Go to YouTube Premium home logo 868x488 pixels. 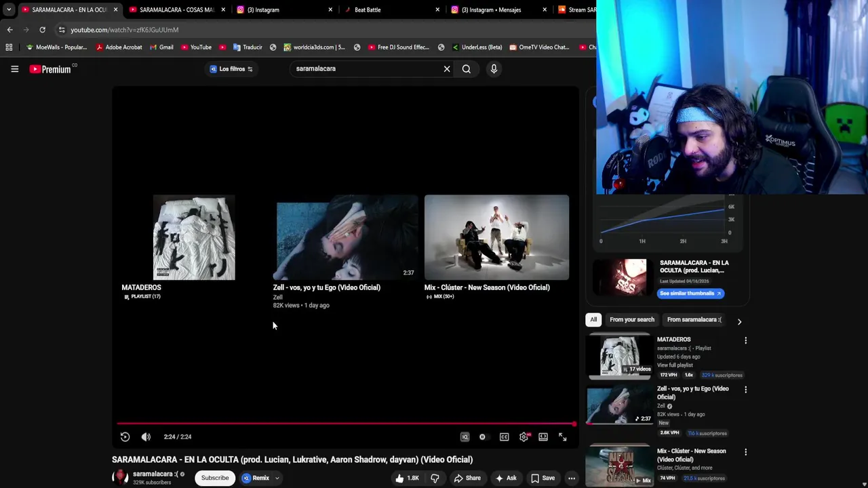pos(51,69)
